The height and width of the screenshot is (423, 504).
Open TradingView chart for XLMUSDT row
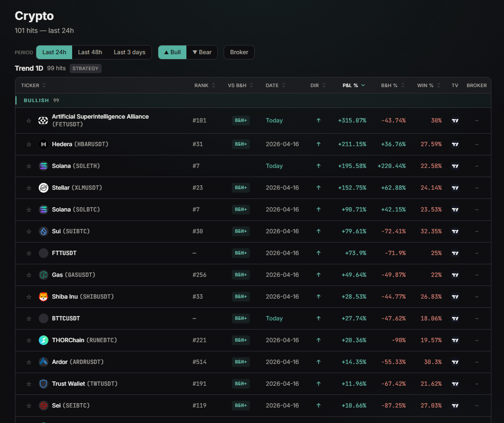point(455,188)
